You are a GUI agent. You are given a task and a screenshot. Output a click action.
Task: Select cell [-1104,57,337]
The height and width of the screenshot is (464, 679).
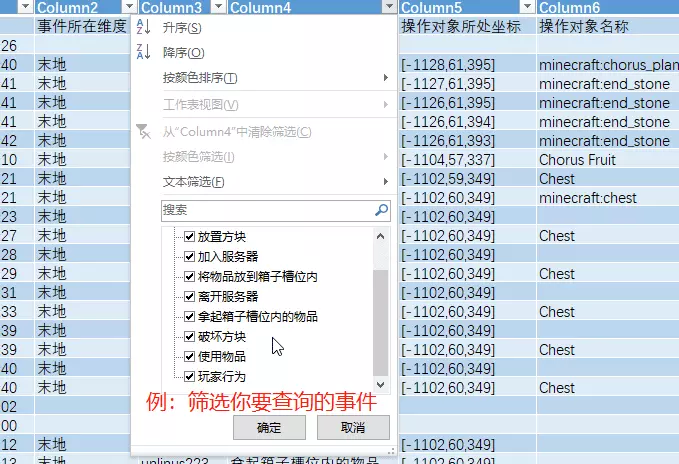pos(467,160)
